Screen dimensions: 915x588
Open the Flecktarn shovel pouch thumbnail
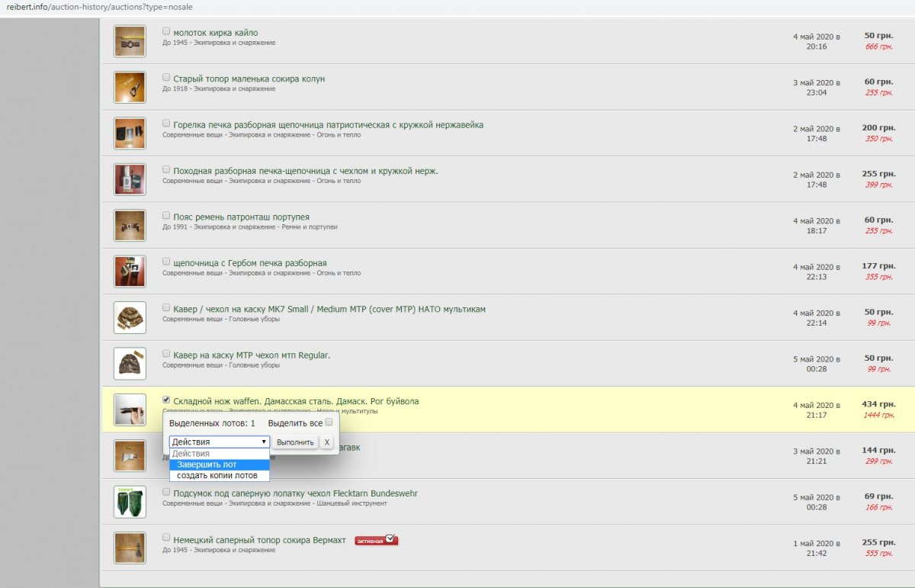click(x=130, y=502)
